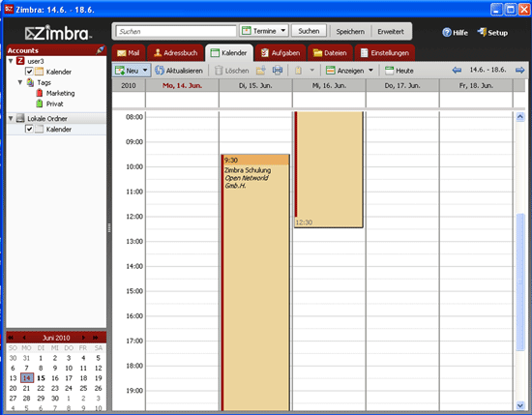This screenshot has width=532, height=415.
Task: Go to previous week with left arrow
Action: point(457,71)
